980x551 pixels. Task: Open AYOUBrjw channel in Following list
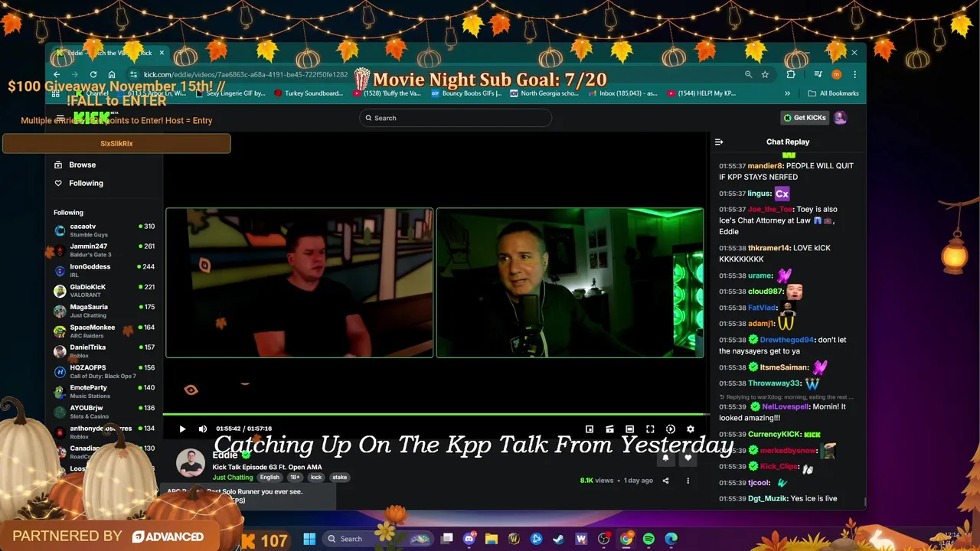coord(104,412)
